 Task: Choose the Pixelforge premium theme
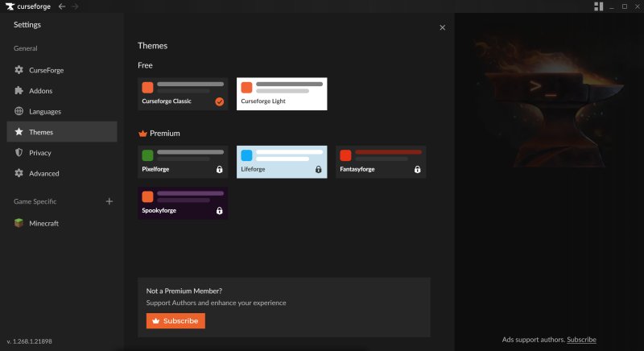[x=183, y=162]
